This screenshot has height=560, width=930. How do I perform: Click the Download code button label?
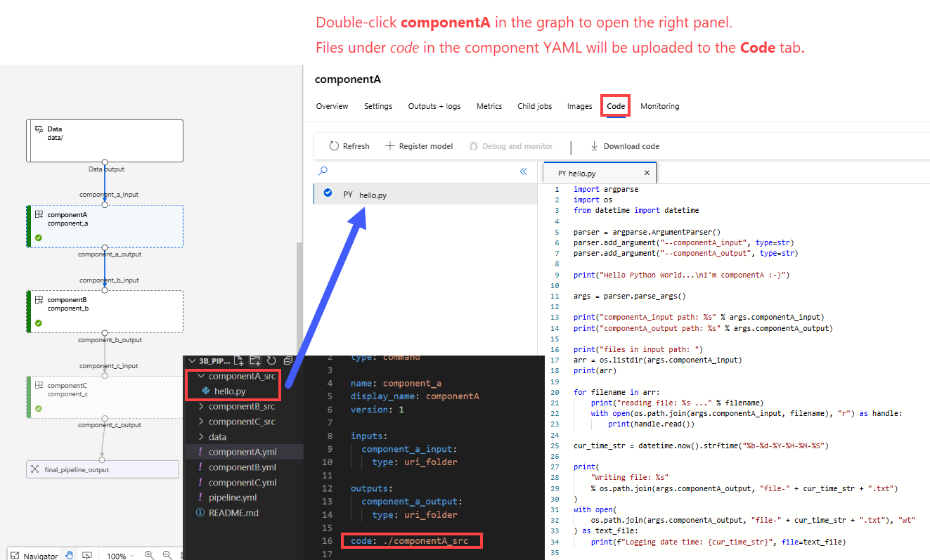point(631,146)
